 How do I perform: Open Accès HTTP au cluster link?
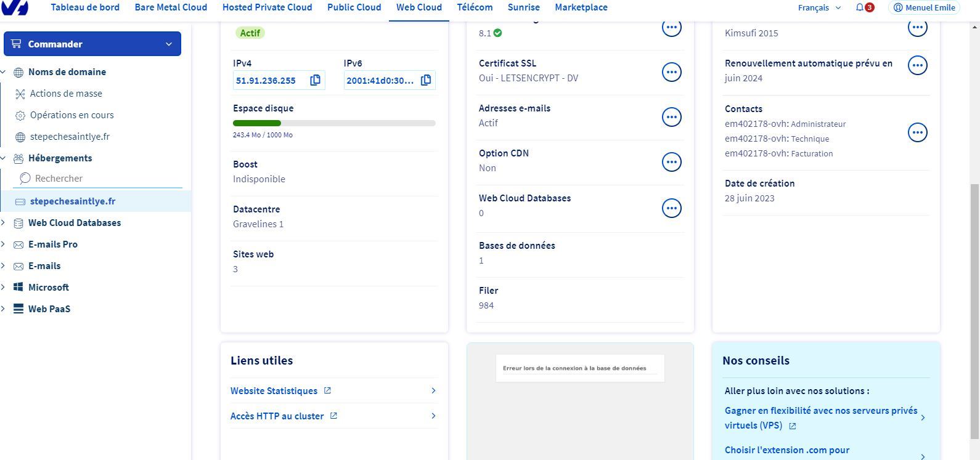[x=277, y=416]
